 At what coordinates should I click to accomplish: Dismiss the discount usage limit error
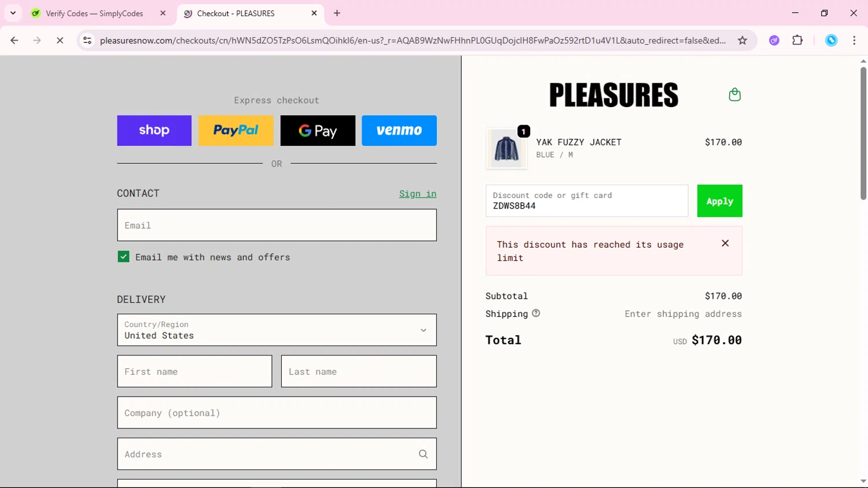(x=725, y=244)
